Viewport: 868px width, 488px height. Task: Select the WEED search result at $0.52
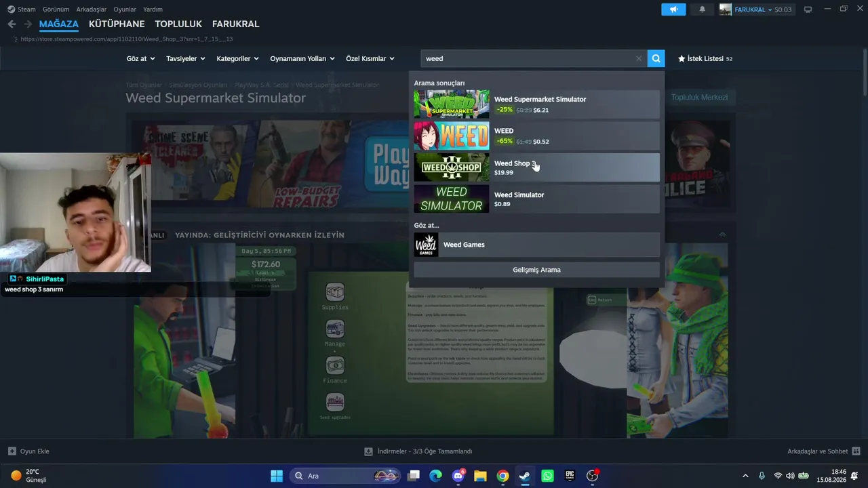click(536, 136)
